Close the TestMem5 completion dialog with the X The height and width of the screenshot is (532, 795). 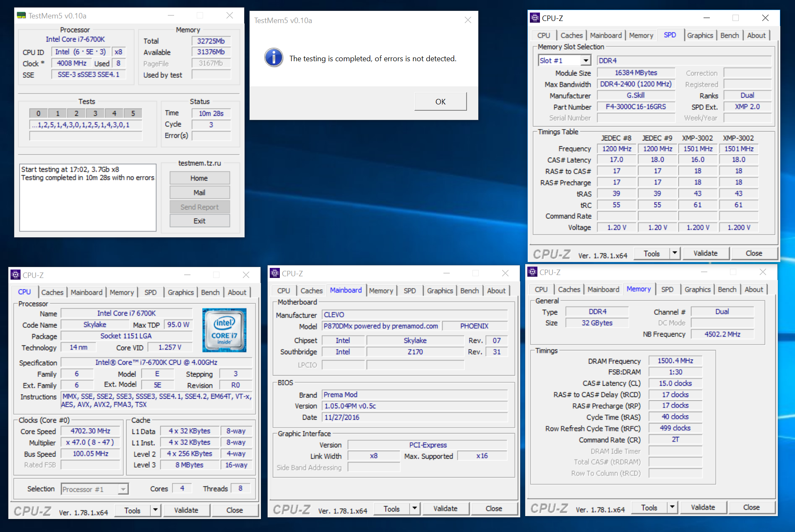point(468,20)
